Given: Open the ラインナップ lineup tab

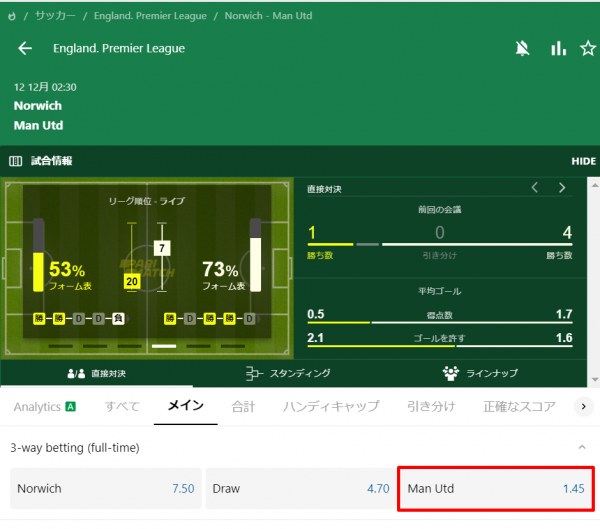Looking at the screenshot, I should (x=480, y=373).
